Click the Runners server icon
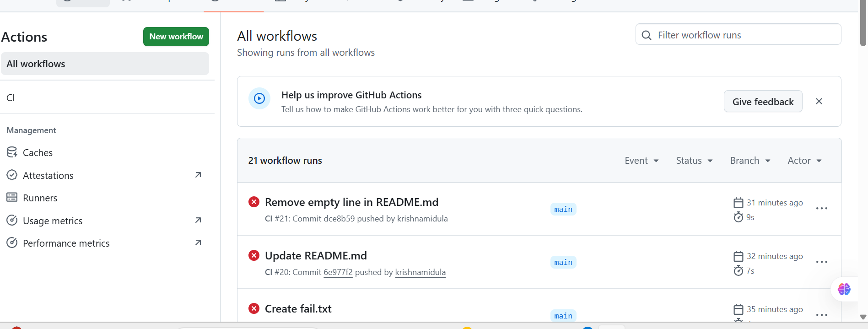 pos(12,198)
